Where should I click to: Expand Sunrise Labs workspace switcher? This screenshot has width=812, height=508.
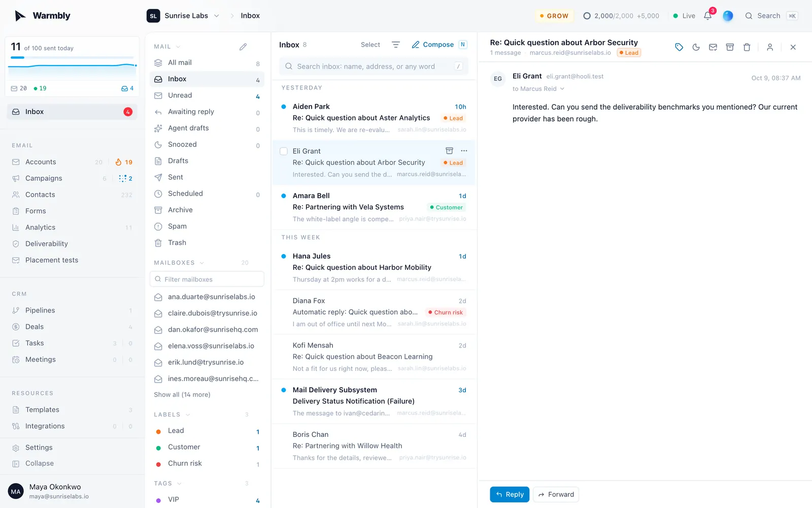(183, 16)
